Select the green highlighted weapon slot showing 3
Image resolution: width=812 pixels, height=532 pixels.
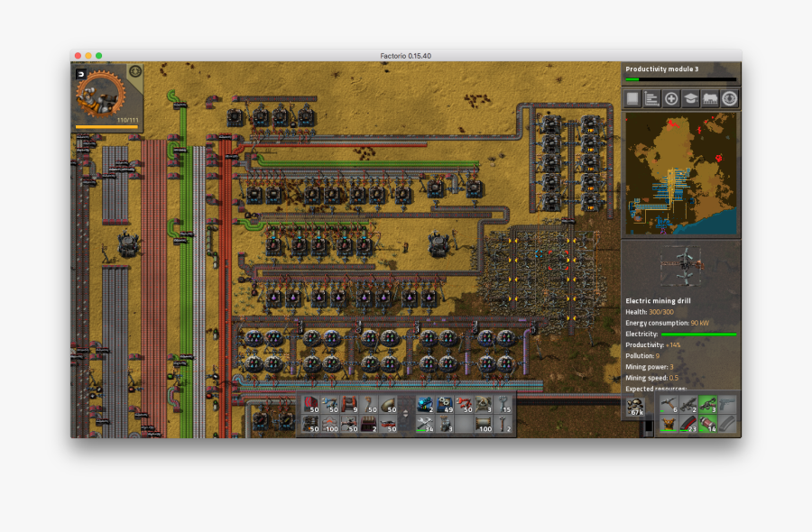tap(707, 406)
